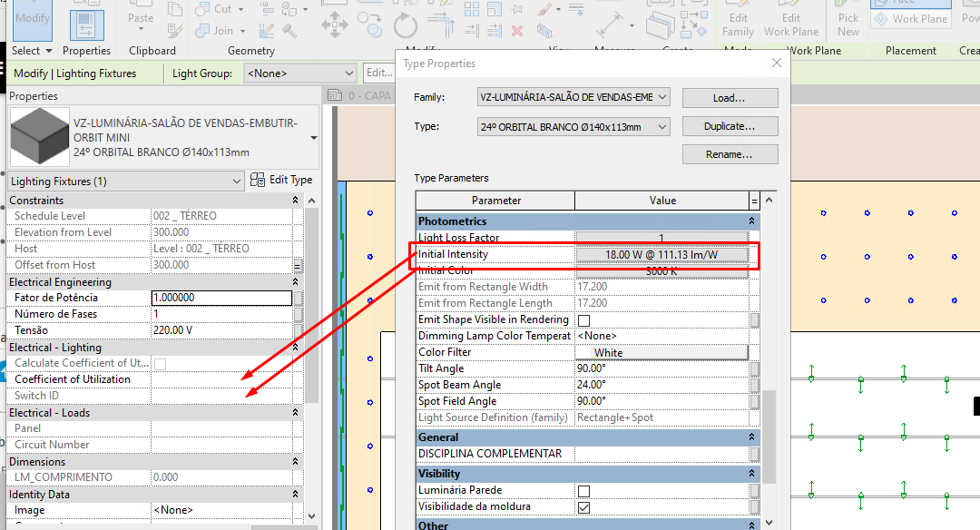980x530 pixels.
Task: Select the Copy elements tool
Action: click(370, 24)
